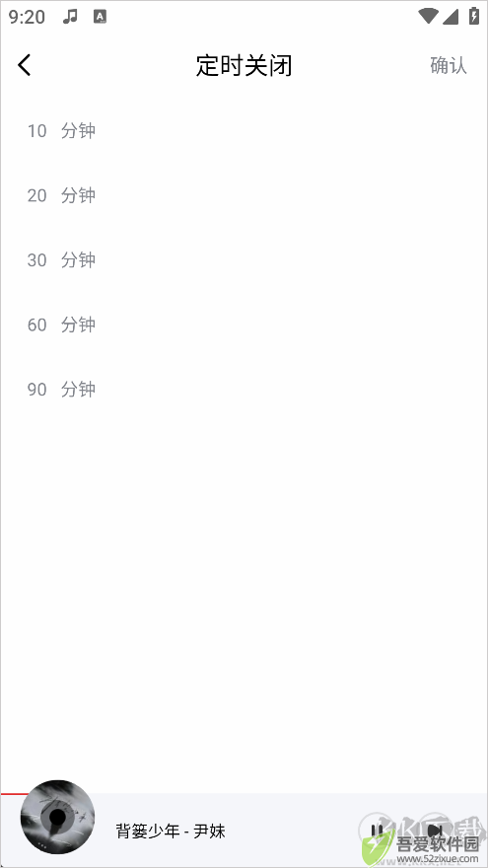The image size is (488, 868).
Task: Tap 确认 to confirm the timer
Action: (x=449, y=65)
